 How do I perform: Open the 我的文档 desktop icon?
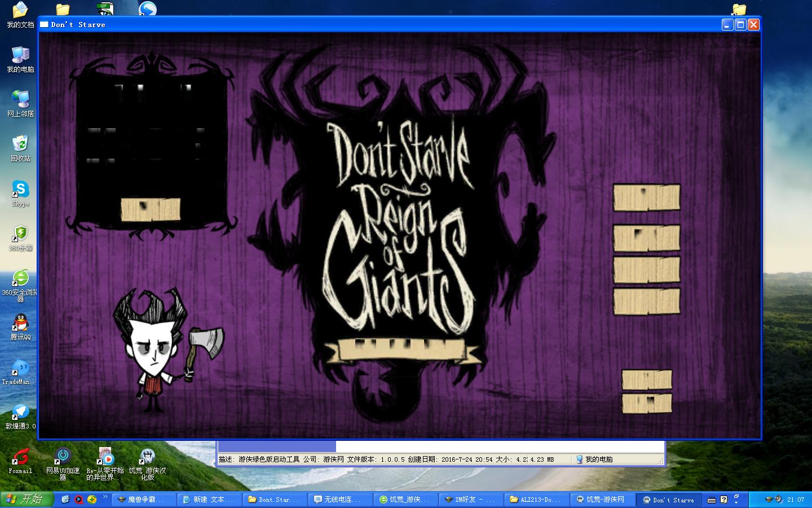tap(20, 15)
